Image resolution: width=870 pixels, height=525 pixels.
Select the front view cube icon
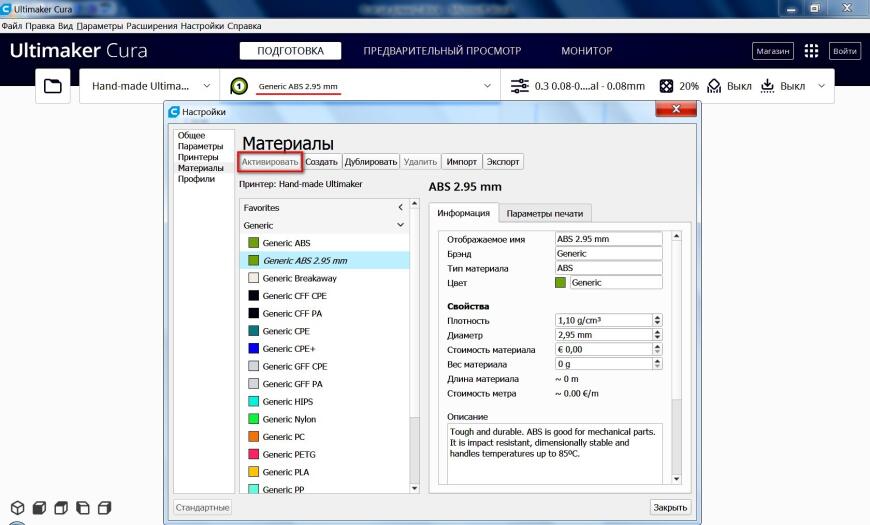[x=39, y=507]
